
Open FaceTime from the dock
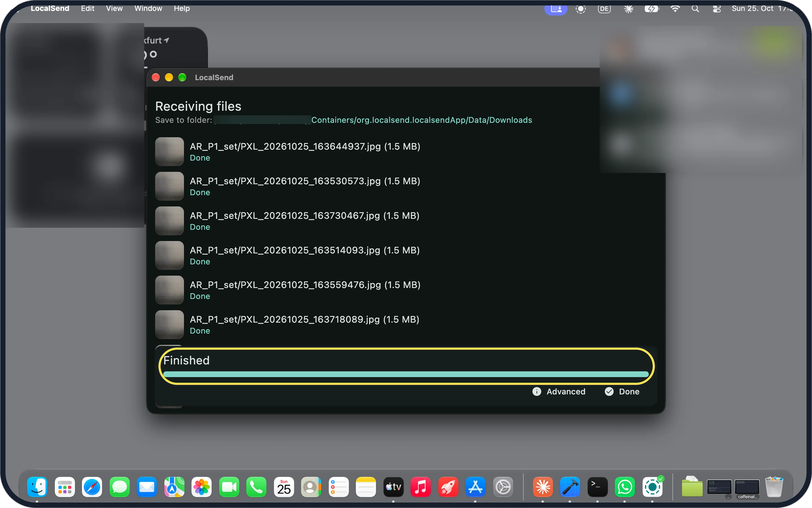click(x=229, y=487)
